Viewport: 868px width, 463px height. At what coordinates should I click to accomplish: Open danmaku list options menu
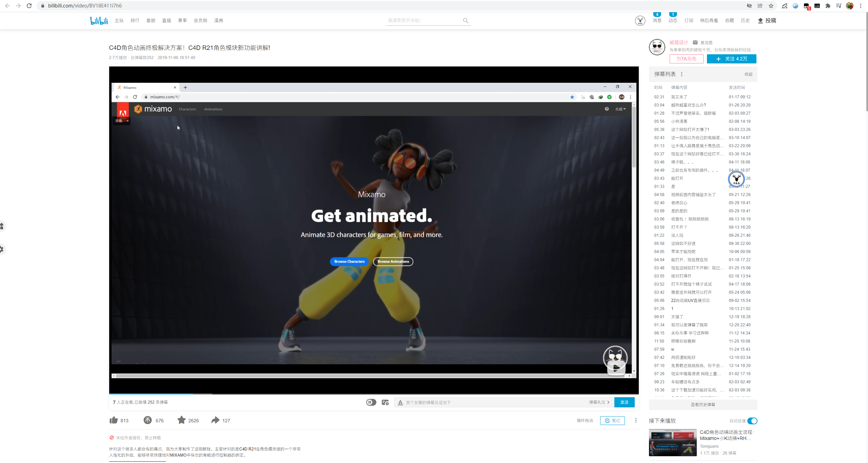[x=682, y=74]
